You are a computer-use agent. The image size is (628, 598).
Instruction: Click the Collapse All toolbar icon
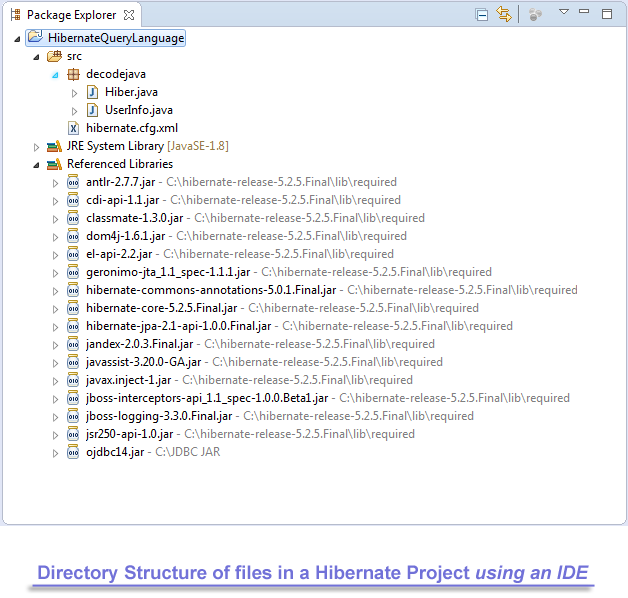coord(482,15)
